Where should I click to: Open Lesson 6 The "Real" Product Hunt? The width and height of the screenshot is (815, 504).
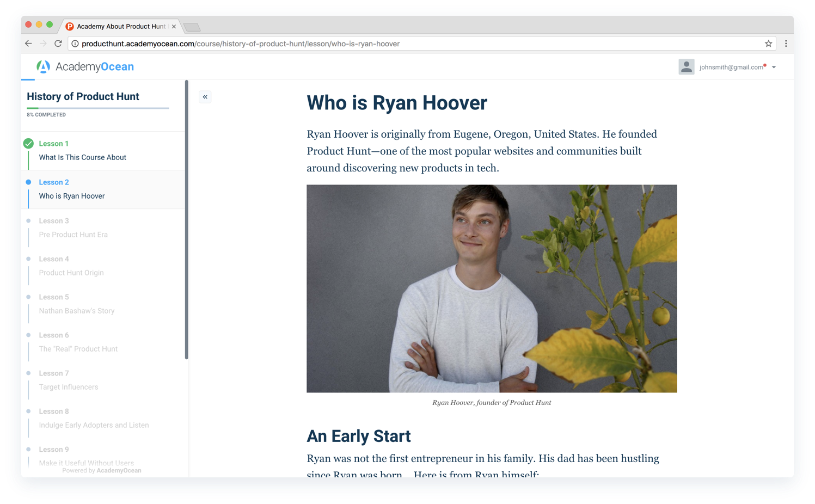[x=103, y=342]
